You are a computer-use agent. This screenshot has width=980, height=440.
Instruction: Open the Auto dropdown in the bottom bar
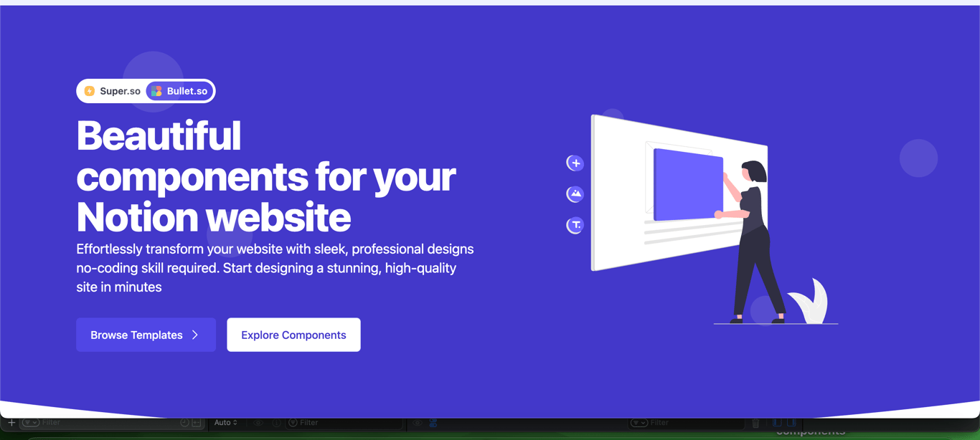coord(225,423)
